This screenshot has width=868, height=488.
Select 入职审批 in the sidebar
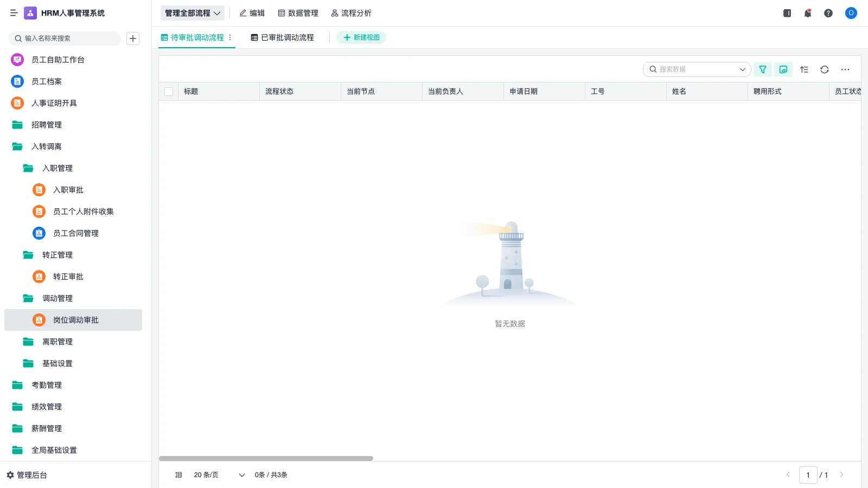pyautogui.click(x=68, y=190)
